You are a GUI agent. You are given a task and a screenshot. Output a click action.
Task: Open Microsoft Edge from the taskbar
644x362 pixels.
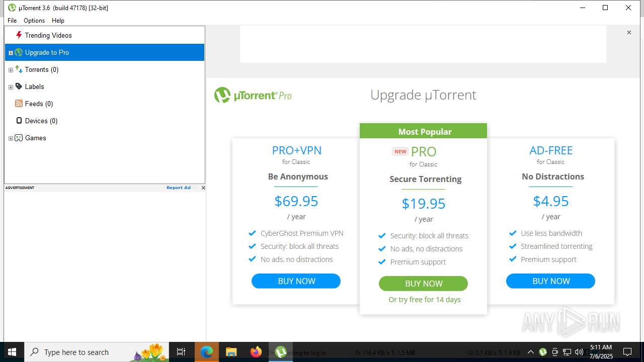(x=206, y=352)
